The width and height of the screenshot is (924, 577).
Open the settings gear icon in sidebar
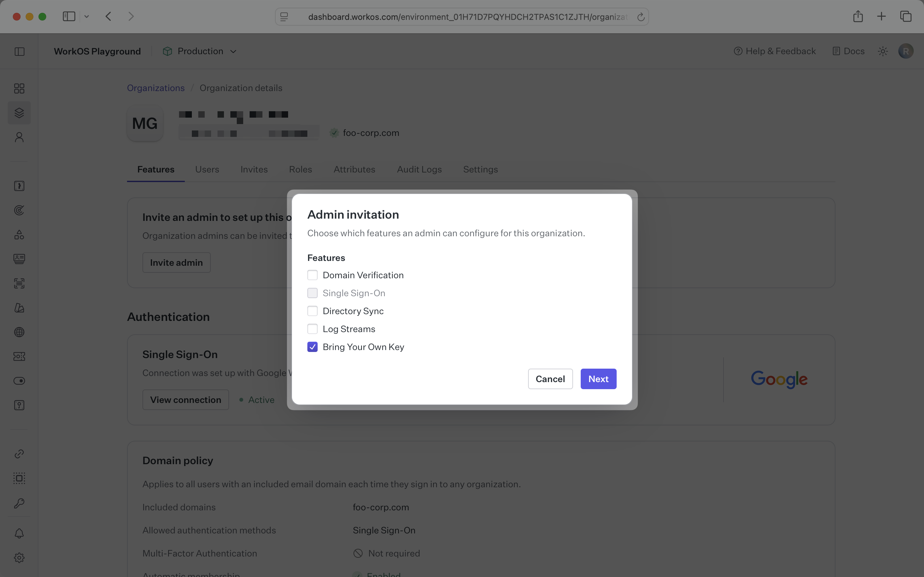[x=19, y=557]
